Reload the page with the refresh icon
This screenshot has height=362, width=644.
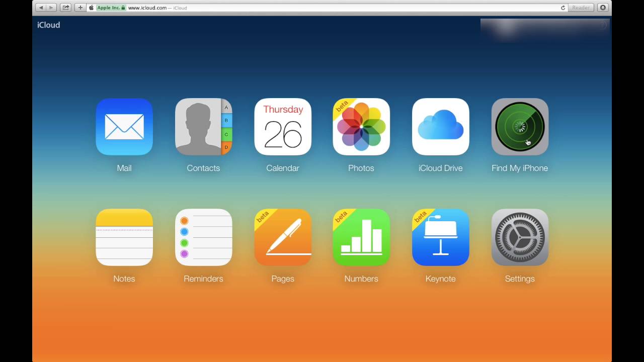563,8
